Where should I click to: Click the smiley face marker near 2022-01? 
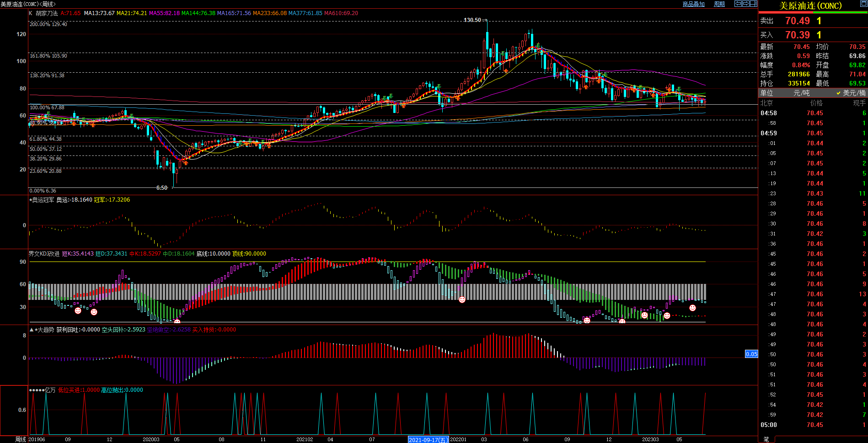tap(462, 299)
